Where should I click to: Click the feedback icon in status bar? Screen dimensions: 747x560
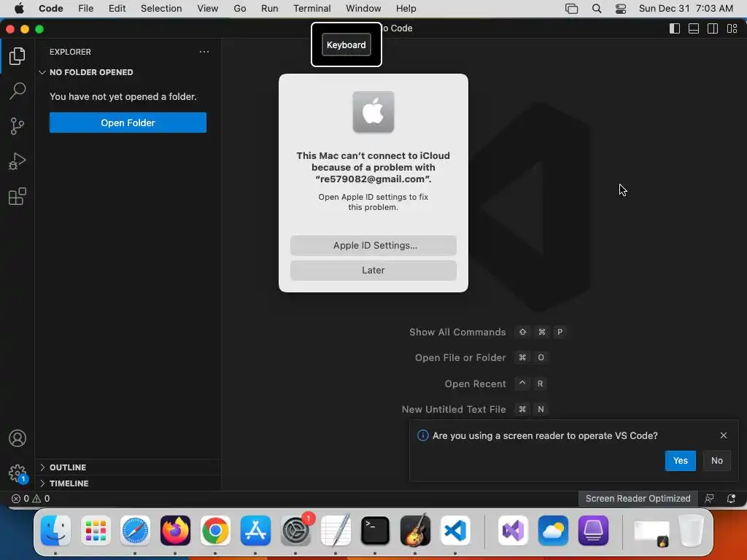[x=709, y=499]
